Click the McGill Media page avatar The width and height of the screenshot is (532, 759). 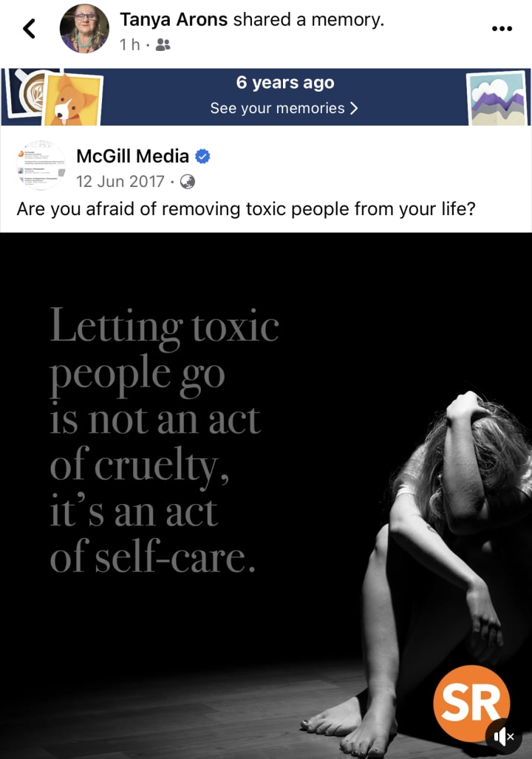[x=41, y=165]
